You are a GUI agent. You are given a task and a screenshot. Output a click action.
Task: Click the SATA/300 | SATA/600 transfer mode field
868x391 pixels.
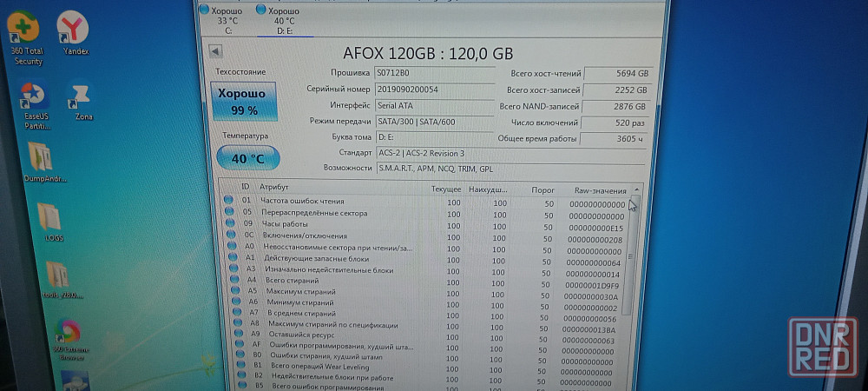click(x=435, y=122)
